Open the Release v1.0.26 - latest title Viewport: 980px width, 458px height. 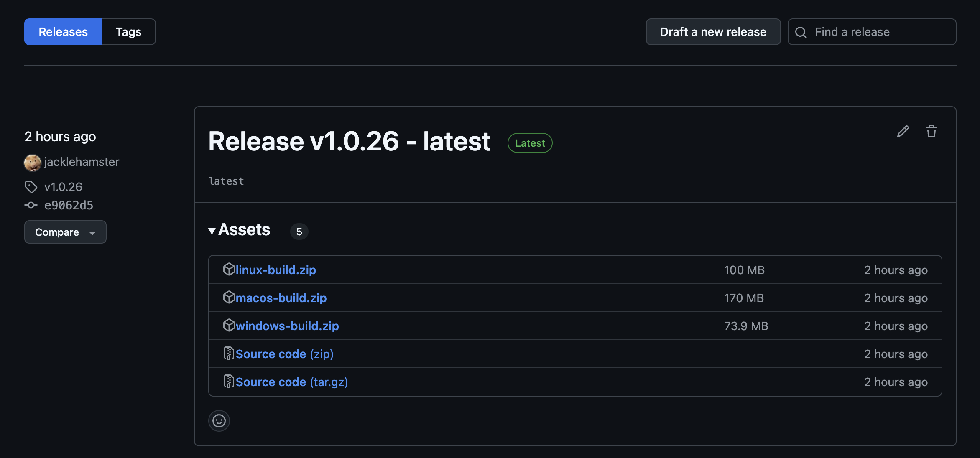tap(350, 141)
